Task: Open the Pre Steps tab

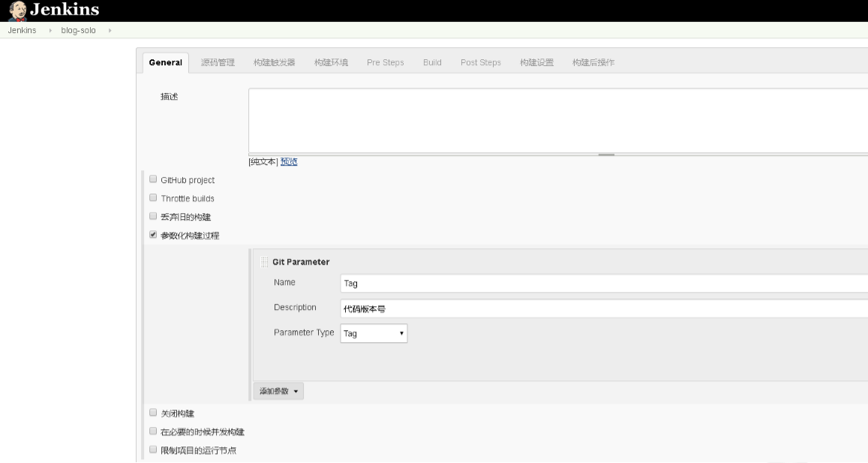Action: coord(386,62)
